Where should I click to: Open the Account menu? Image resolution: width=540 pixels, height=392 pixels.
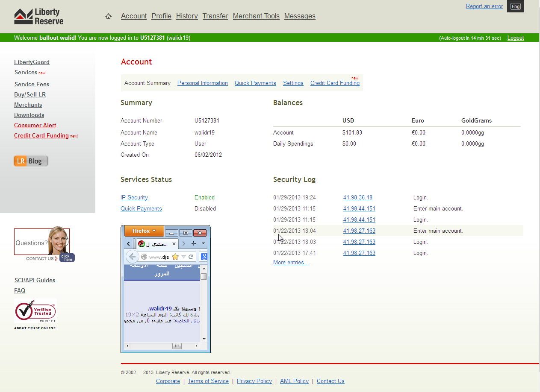click(134, 16)
